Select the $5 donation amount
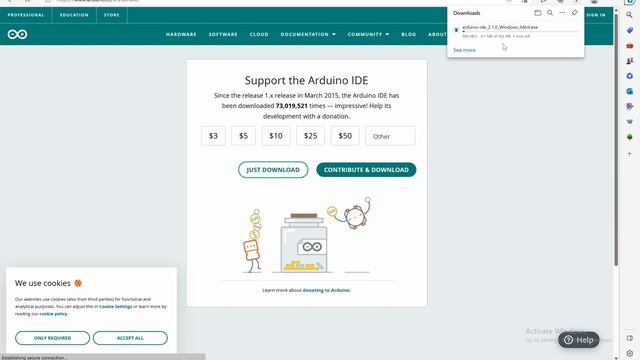The width and height of the screenshot is (640, 360). pyautogui.click(x=243, y=136)
